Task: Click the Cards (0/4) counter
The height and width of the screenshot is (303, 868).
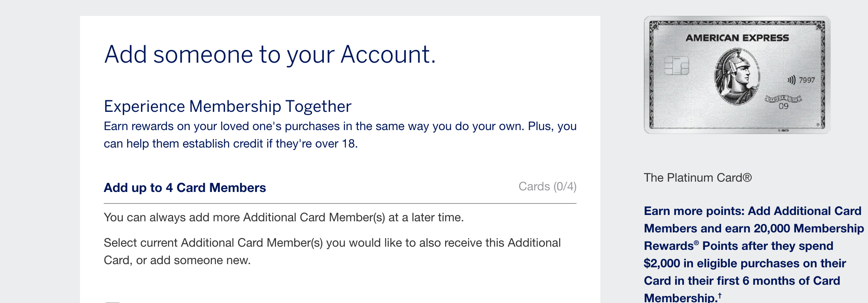Action: coord(547,186)
